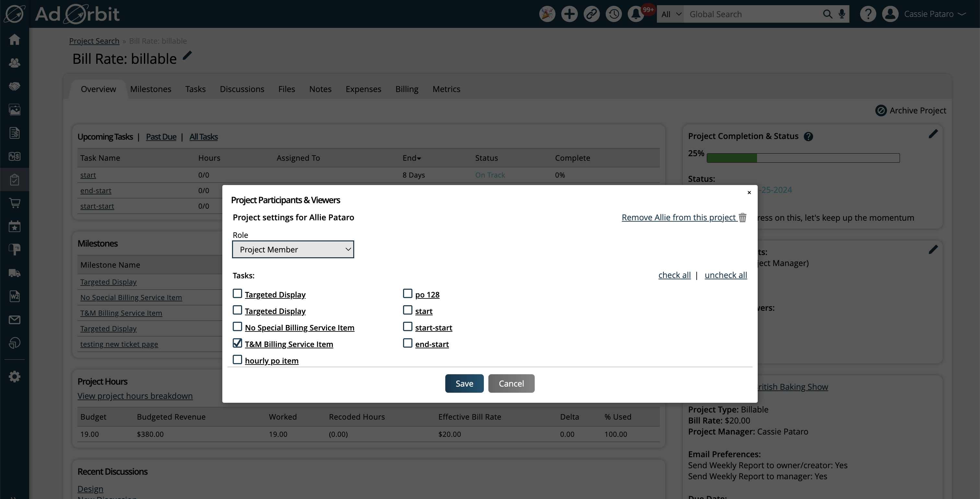Uncheck the T&M Billing Service Item checkbox
The image size is (980, 499).
pos(238,343)
